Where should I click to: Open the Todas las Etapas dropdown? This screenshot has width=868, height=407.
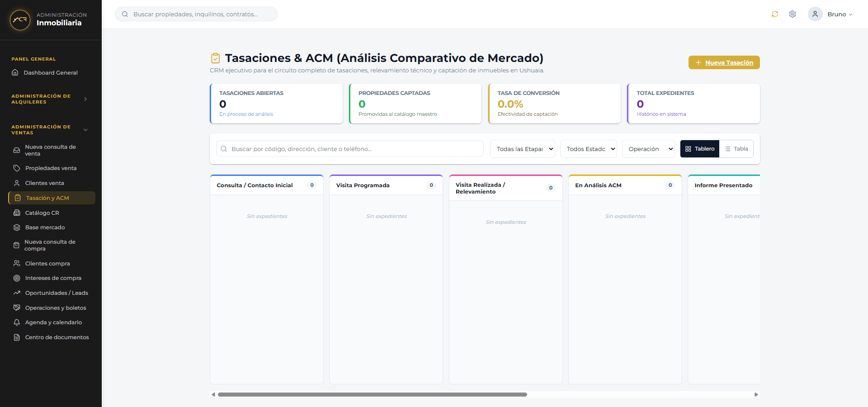point(523,149)
